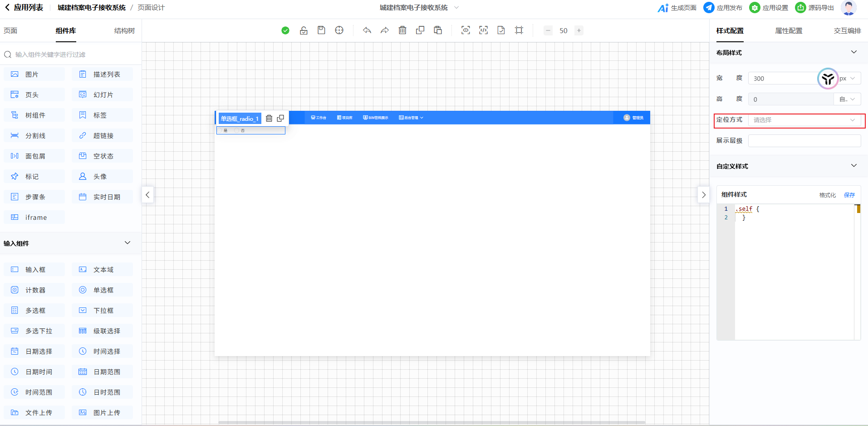Click the component keyword search field
868x426 pixels.
[73, 54]
